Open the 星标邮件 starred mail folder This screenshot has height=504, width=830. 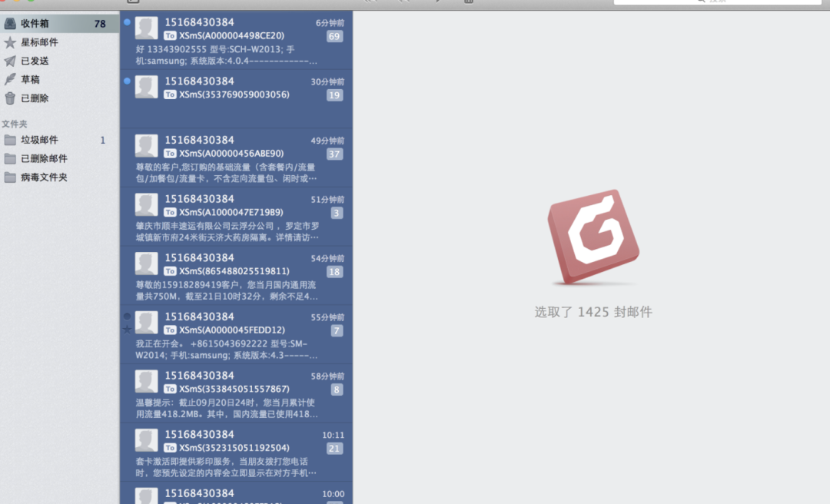click(x=59, y=42)
